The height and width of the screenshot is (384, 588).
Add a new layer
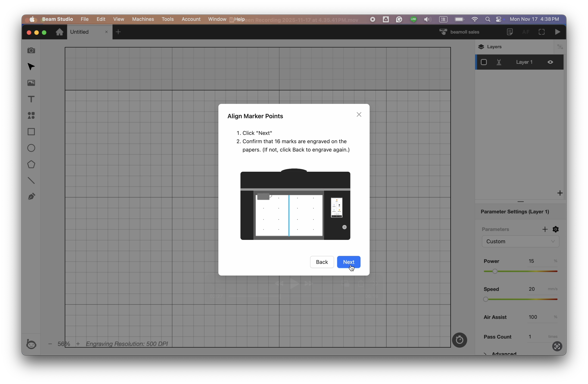point(560,193)
